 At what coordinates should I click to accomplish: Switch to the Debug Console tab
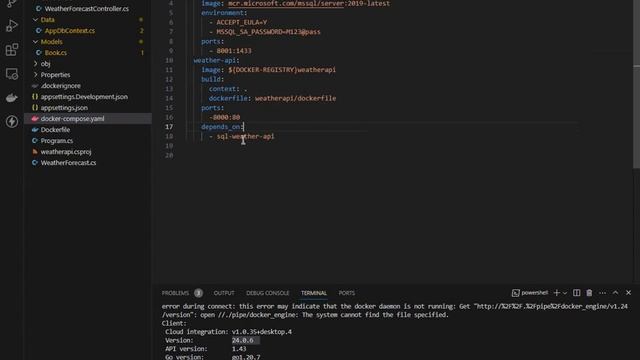point(268,293)
